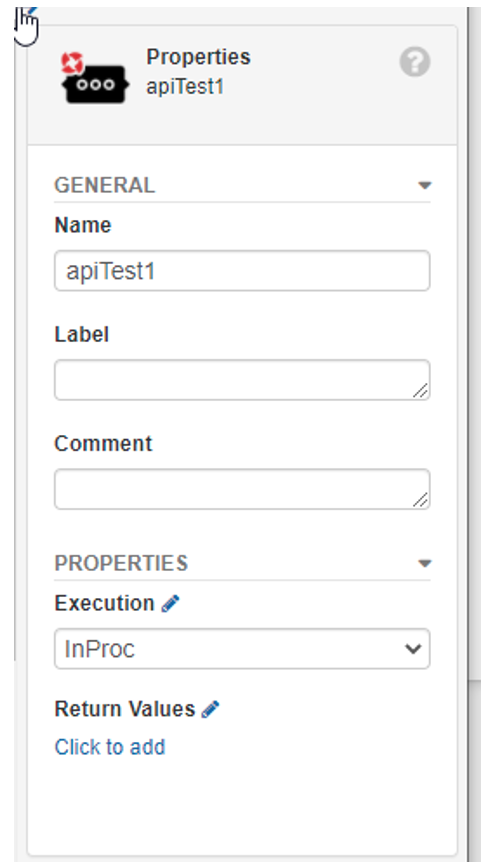Click the apiTest1 subtitle under Properties
Image resolution: width=486 pixels, height=868 pixels.
(185, 86)
